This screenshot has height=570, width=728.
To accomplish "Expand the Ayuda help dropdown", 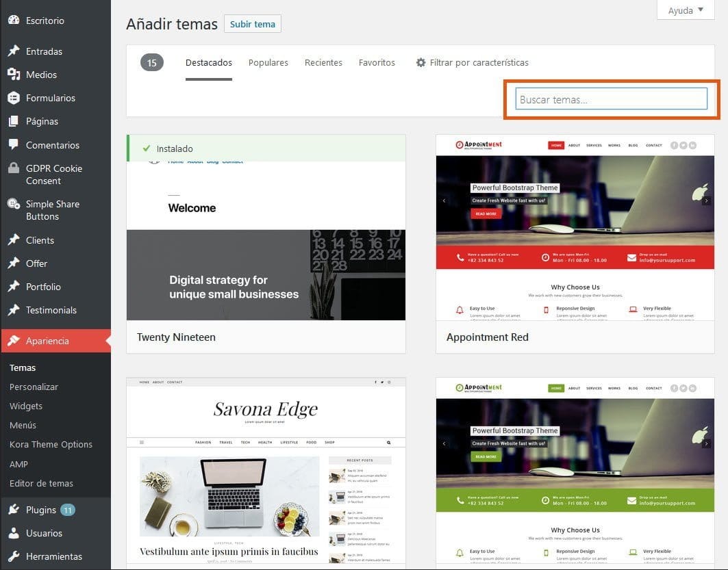I will point(686,10).
